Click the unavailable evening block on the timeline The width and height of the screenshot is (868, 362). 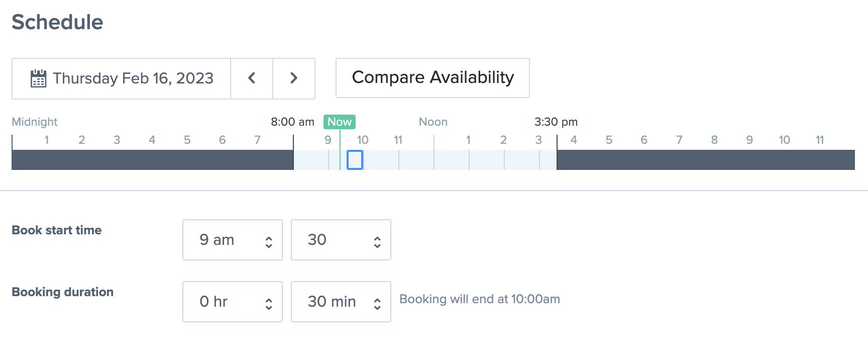pos(706,160)
